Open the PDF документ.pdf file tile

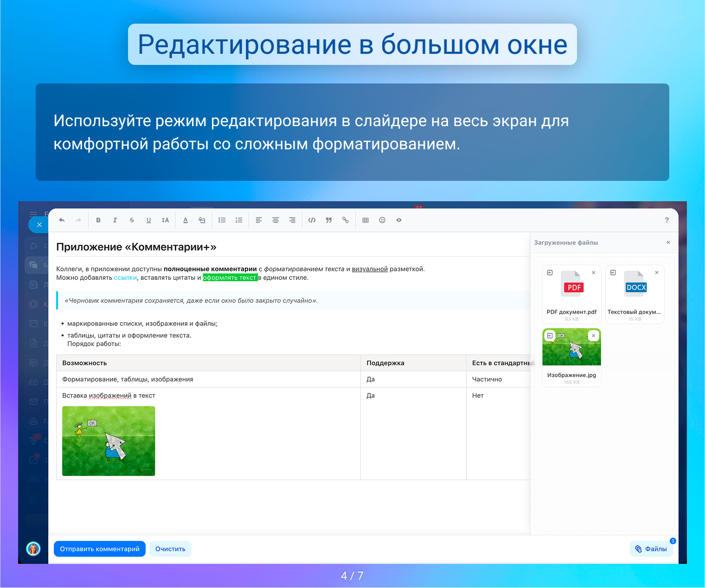pos(572,294)
